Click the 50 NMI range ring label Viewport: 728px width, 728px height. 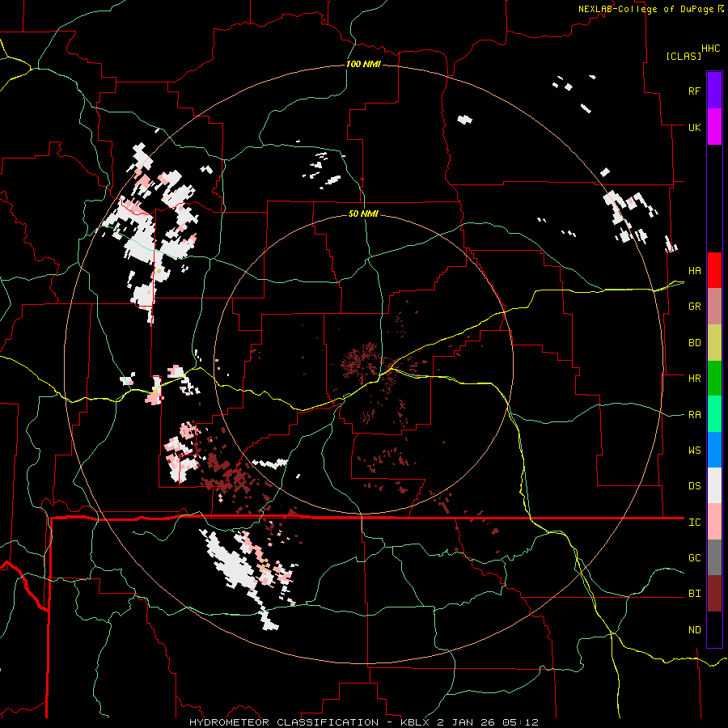363,214
